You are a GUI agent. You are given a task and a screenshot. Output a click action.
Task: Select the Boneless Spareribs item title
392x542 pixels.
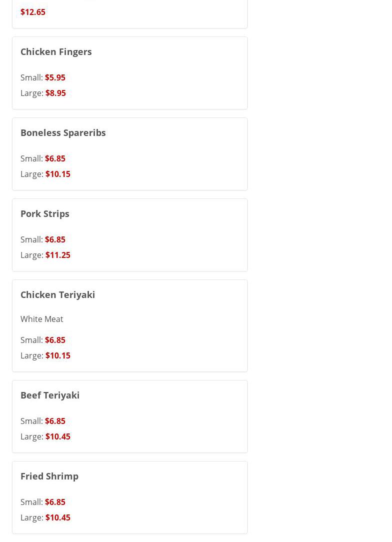point(63,132)
